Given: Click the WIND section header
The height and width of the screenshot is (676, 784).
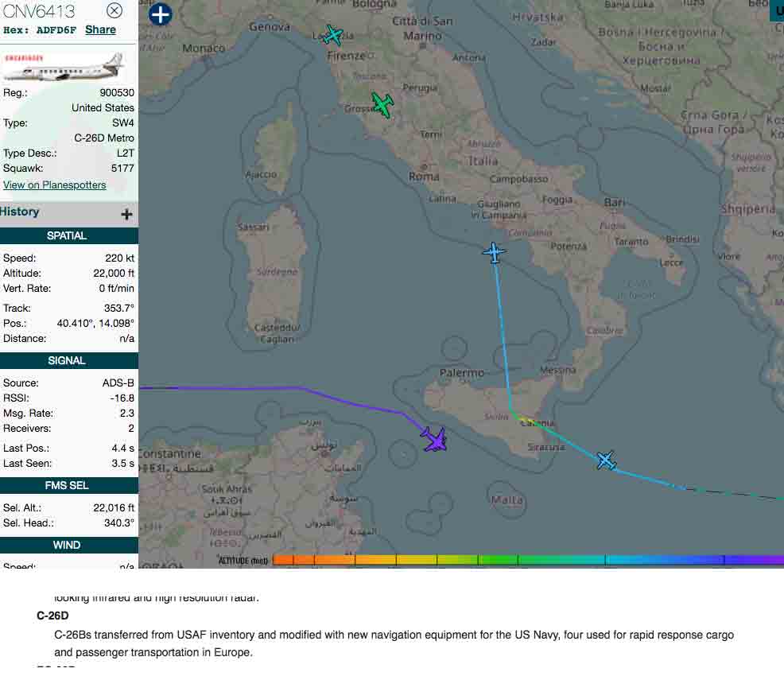Looking at the screenshot, I should pos(69,545).
